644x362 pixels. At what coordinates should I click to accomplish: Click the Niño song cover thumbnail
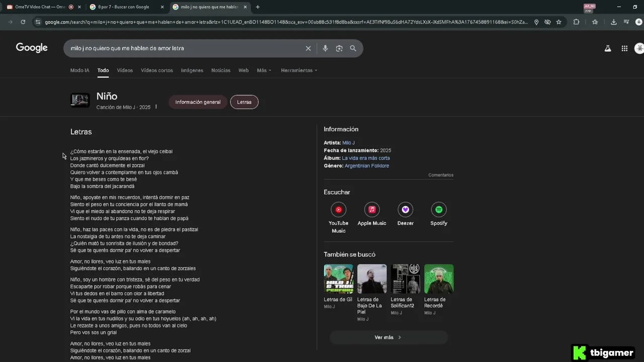pyautogui.click(x=80, y=100)
